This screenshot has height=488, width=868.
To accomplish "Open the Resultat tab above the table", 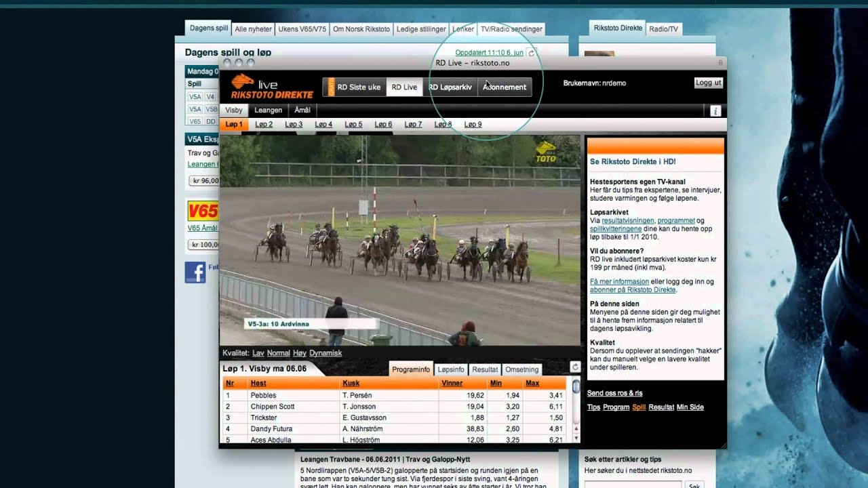I will coord(485,369).
